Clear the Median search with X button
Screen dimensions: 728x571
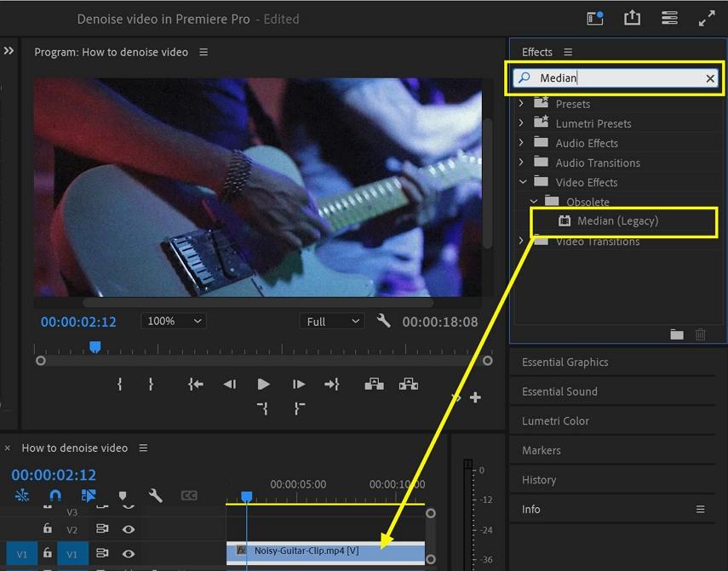pos(710,78)
